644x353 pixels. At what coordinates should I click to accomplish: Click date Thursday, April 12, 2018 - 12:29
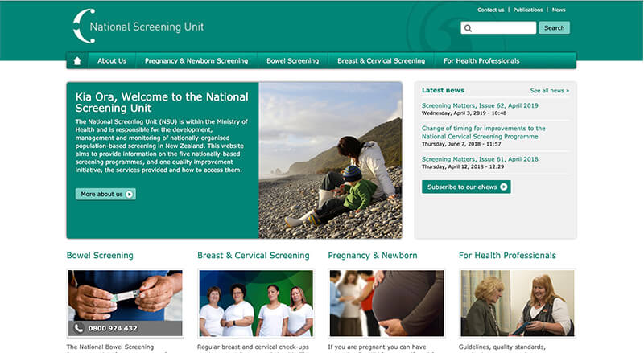click(463, 167)
